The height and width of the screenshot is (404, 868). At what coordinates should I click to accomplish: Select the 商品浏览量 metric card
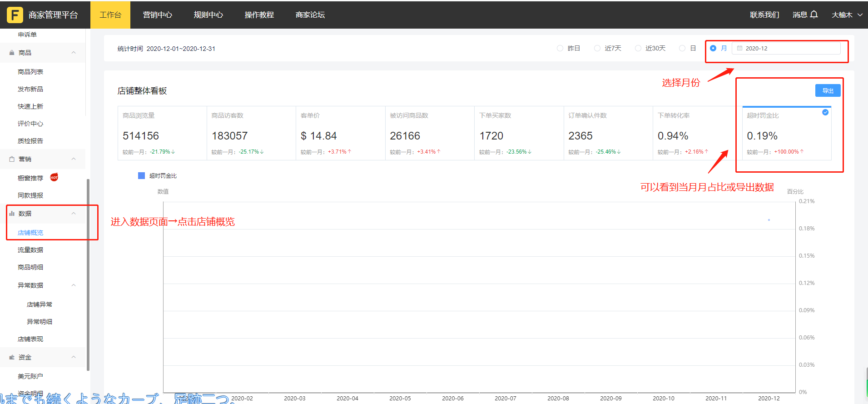point(162,133)
